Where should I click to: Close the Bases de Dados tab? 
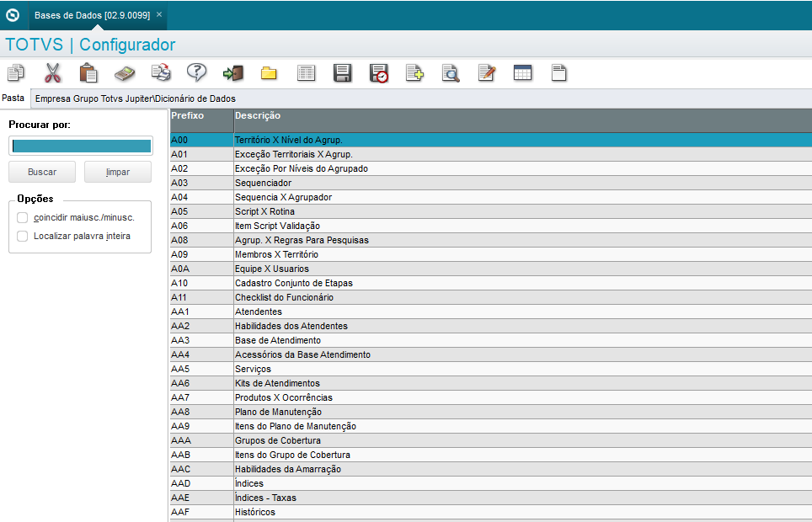(159, 14)
